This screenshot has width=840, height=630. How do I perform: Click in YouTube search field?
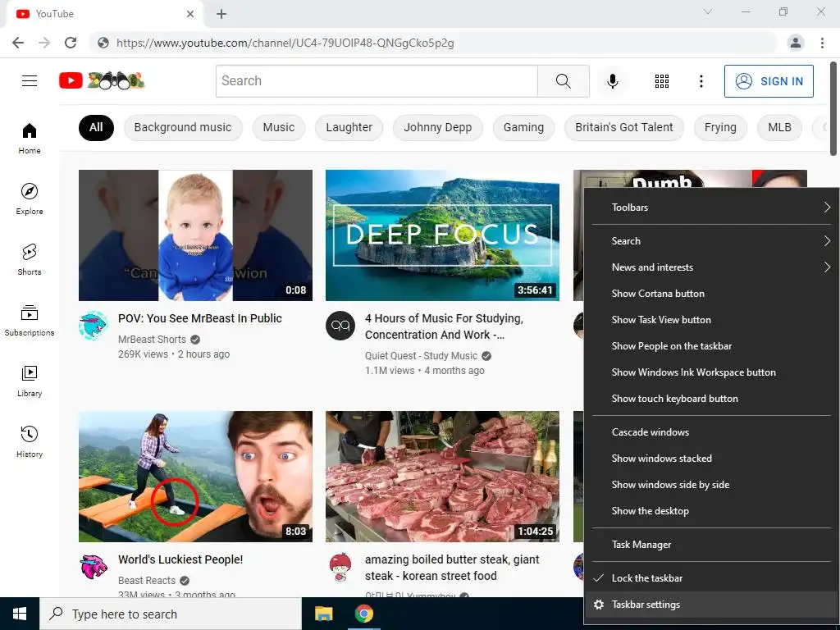(x=377, y=81)
